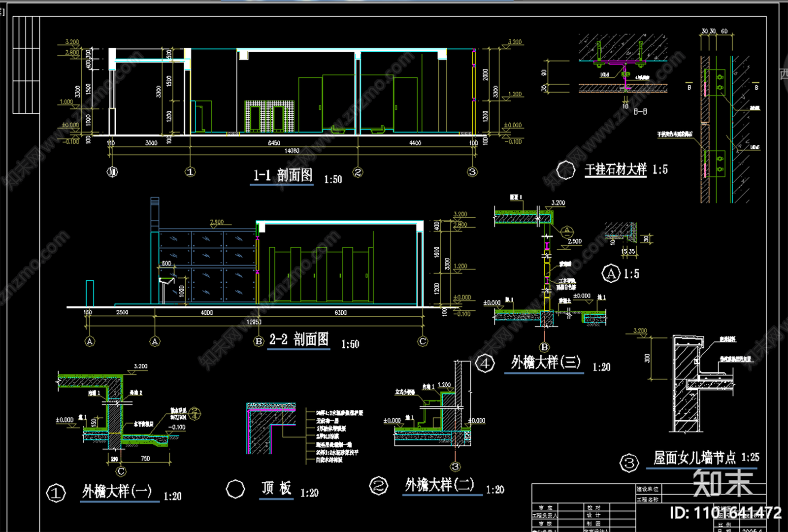The width and height of the screenshot is (788, 532).
Task: Click the circled 4 beside 外檐大样(三)
Action: click(x=485, y=364)
